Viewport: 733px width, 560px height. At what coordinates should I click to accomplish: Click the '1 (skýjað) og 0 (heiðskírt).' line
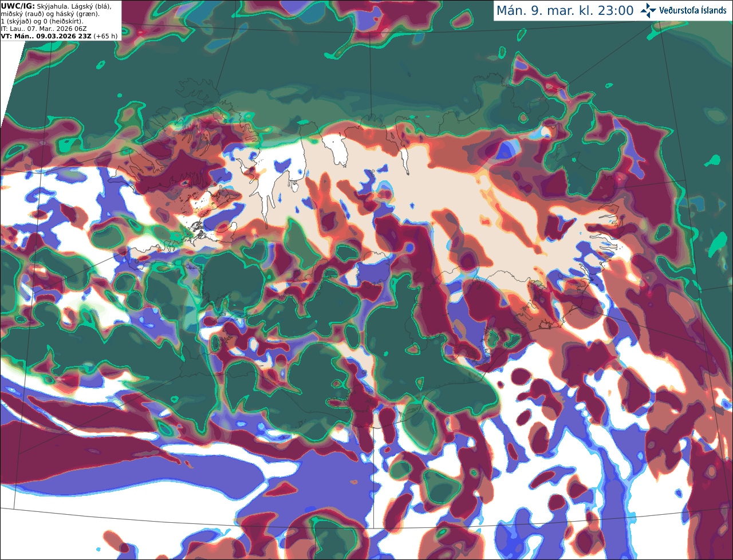click(42, 21)
